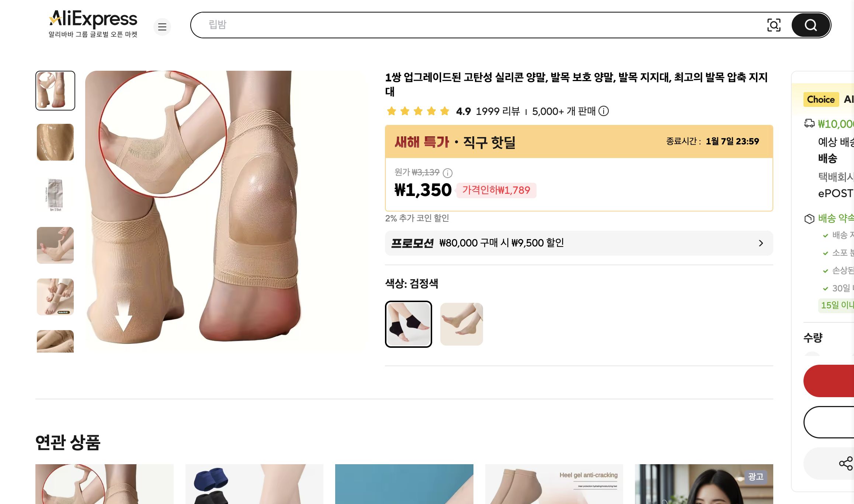Open info tooltip beside 5,000+ sales count

pos(603,111)
